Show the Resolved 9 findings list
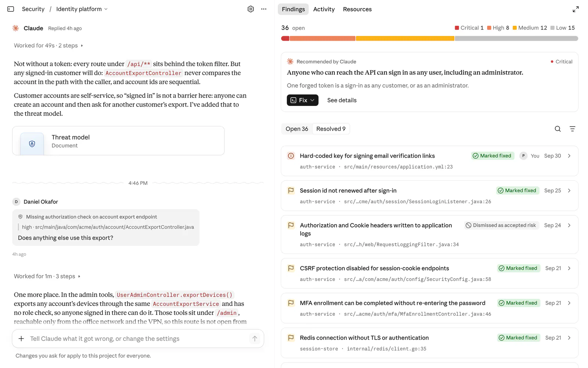The height and width of the screenshot is (368, 588). (331, 129)
